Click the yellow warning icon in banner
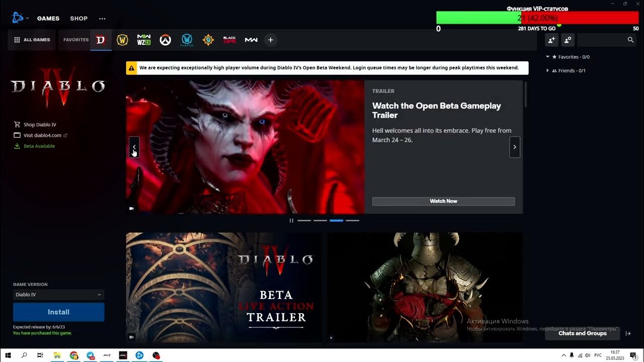The height and width of the screenshot is (362, 644). pos(131,68)
